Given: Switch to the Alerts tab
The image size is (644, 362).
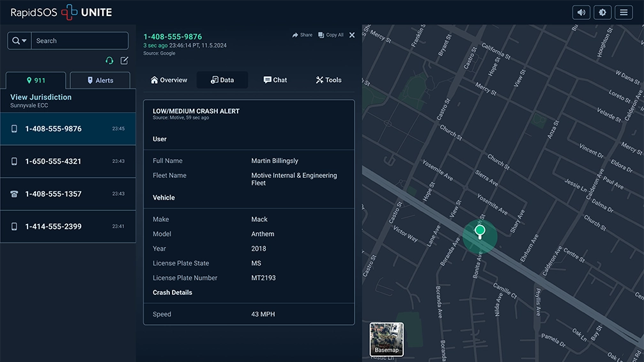Looking at the screenshot, I should pyautogui.click(x=100, y=80).
